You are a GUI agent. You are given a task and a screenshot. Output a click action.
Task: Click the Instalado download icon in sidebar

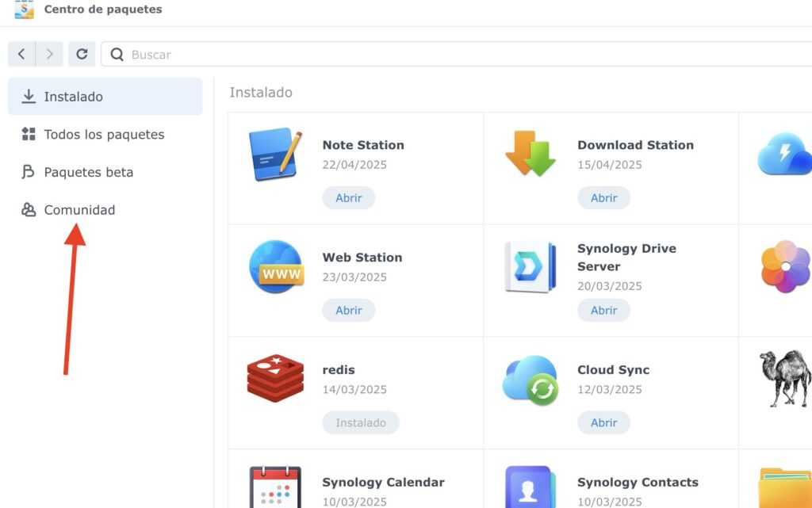[29, 96]
